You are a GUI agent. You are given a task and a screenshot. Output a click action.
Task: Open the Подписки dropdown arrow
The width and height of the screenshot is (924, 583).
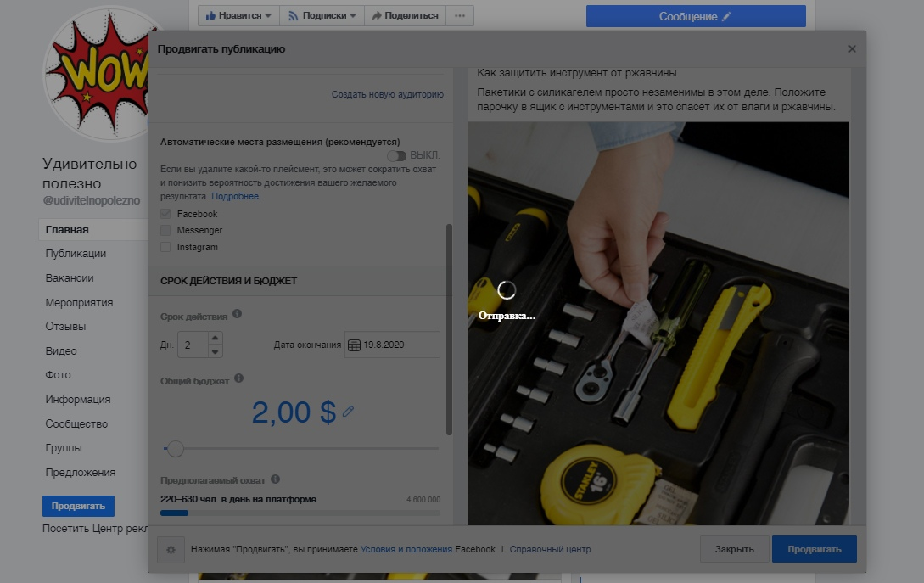tap(353, 16)
